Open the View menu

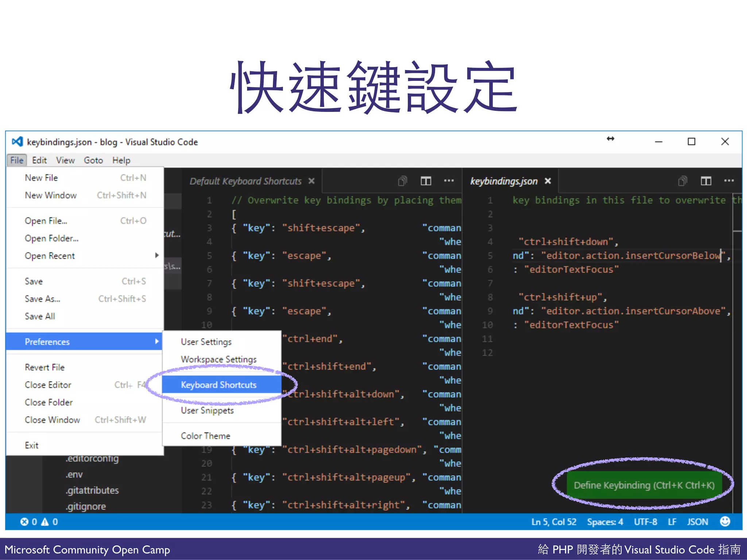pyautogui.click(x=65, y=160)
